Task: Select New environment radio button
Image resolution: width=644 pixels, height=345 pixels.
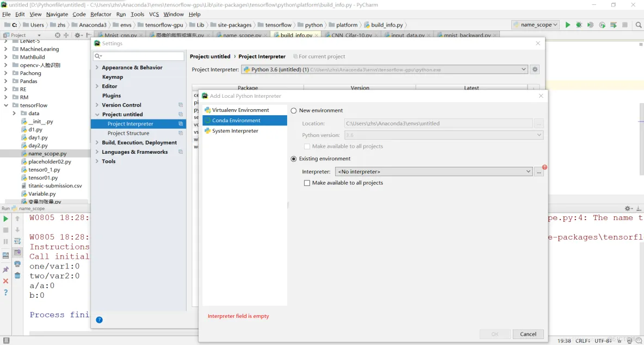Action: pyautogui.click(x=294, y=111)
